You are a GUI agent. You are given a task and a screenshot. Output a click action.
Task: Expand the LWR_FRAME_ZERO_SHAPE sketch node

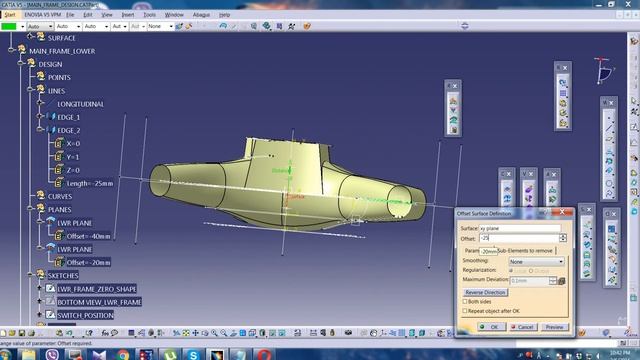point(40,288)
